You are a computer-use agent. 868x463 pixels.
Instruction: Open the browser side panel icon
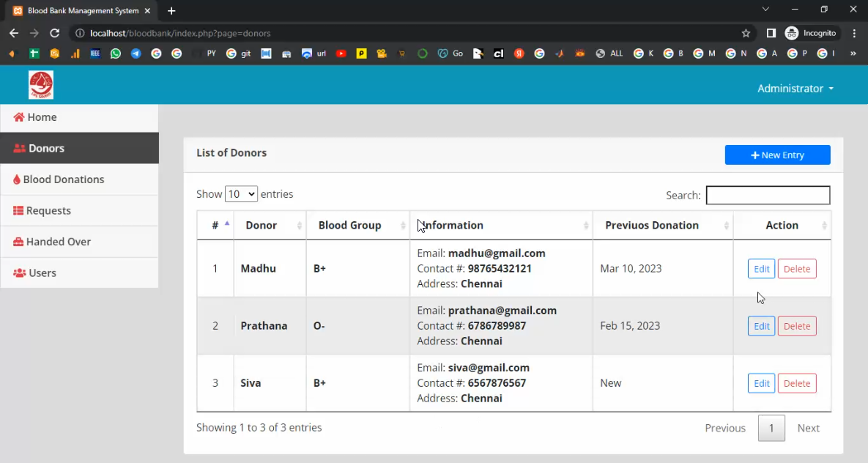pos(771,33)
